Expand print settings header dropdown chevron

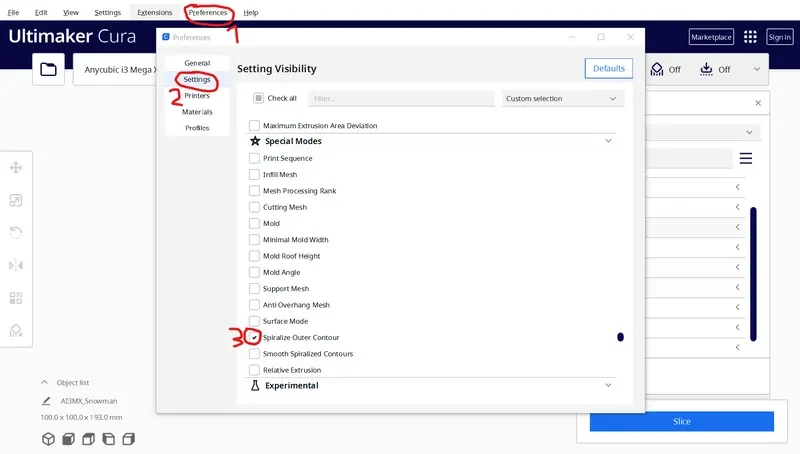click(x=757, y=69)
